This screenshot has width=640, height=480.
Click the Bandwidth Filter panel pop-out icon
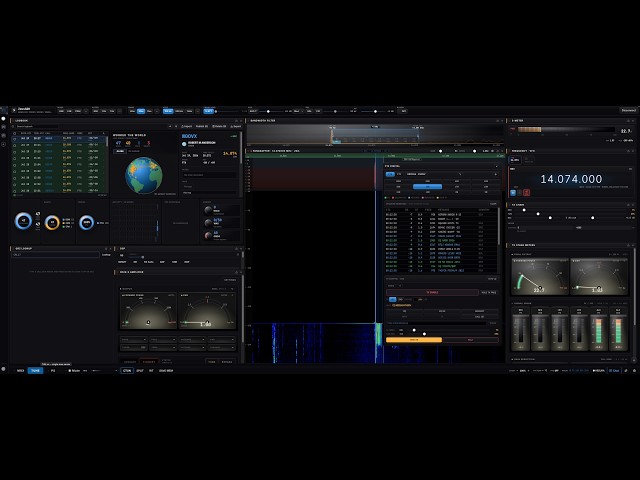pos(497,121)
